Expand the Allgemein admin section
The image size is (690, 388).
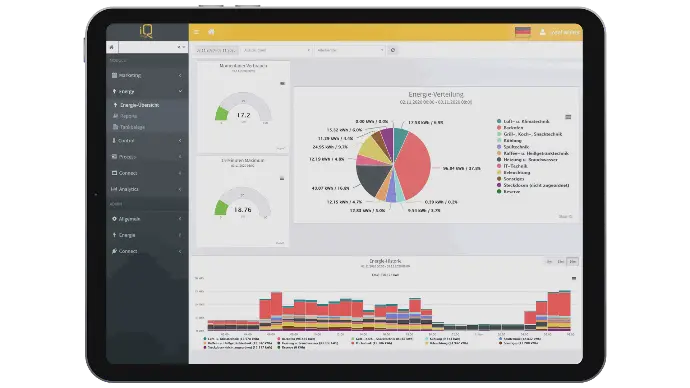click(147, 219)
